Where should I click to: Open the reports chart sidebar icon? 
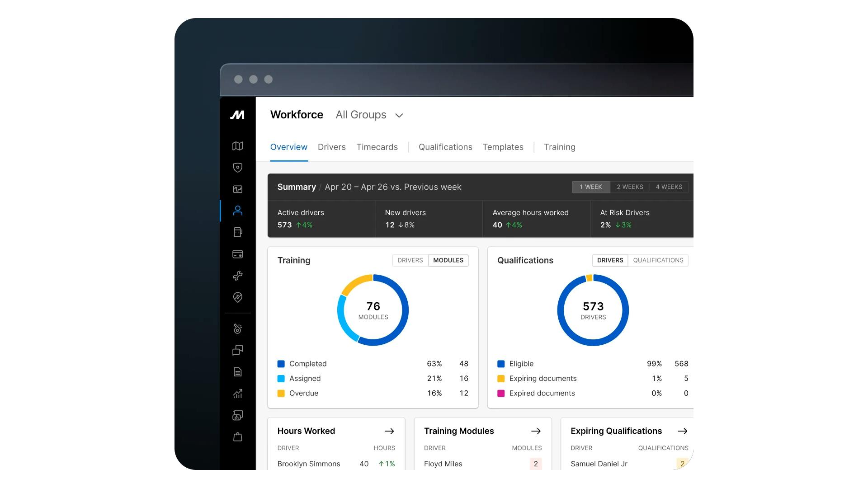pos(237,394)
